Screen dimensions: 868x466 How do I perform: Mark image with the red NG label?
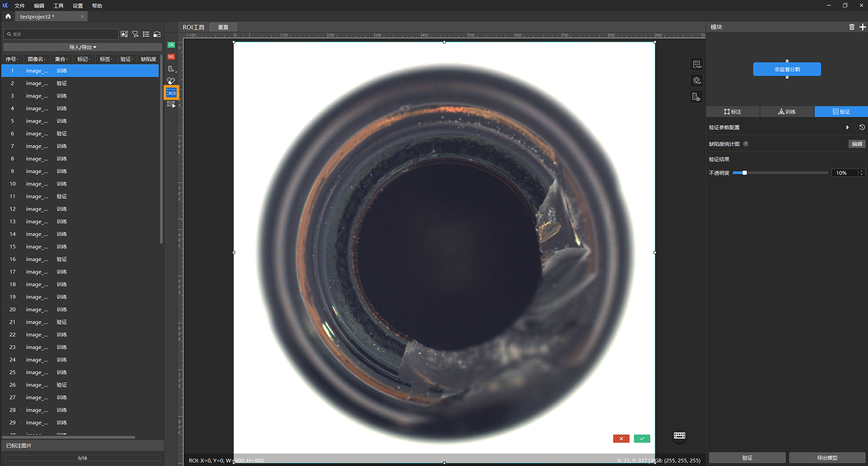point(171,56)
